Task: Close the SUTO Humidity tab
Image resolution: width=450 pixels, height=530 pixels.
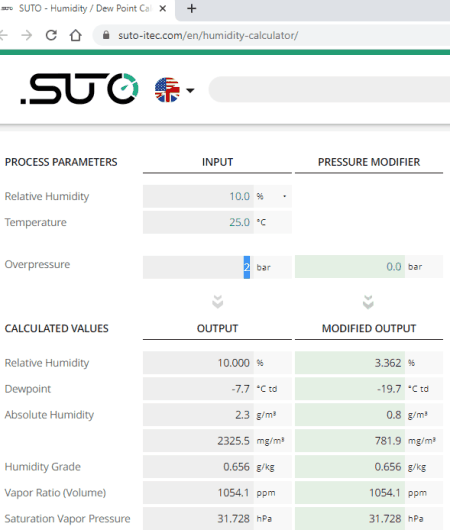Action: [x=163, y=8]
